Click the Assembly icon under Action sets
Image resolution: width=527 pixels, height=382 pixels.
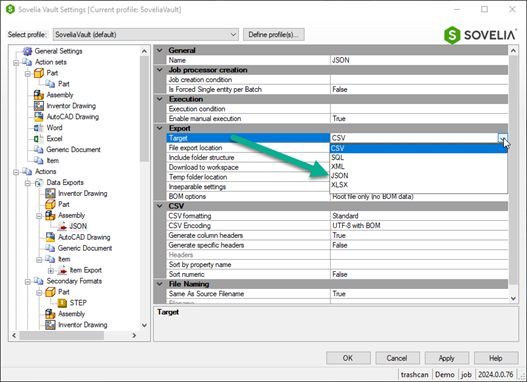point(39,95)
